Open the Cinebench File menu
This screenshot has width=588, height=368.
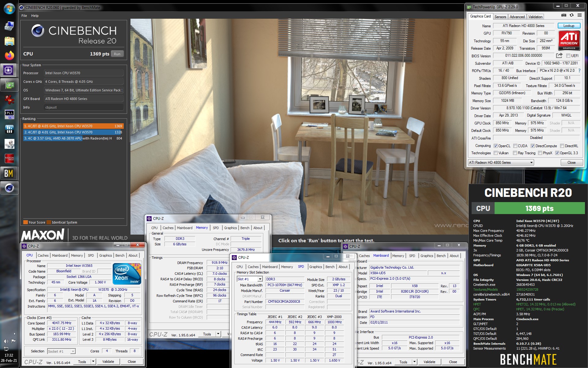(24, 16)
